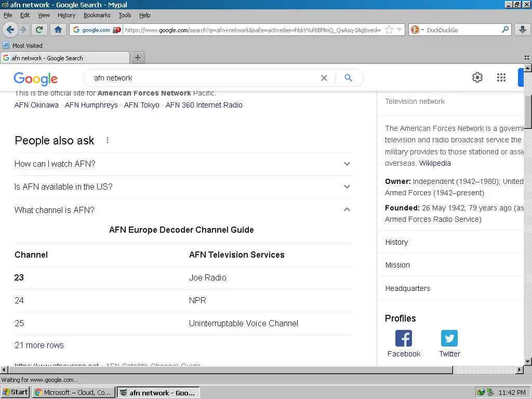The width and height of the screenshot is (532, 399).
Task: Open the File menu
Action: (8, 15)
